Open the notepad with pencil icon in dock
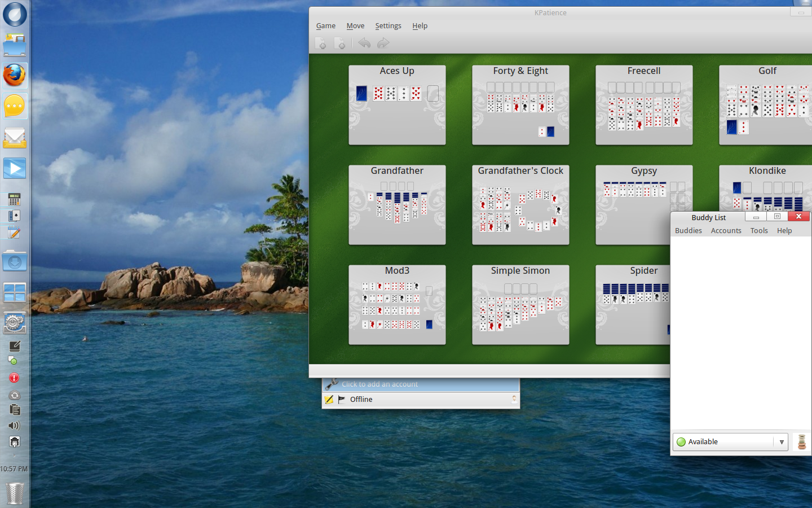 pos(15,233)
